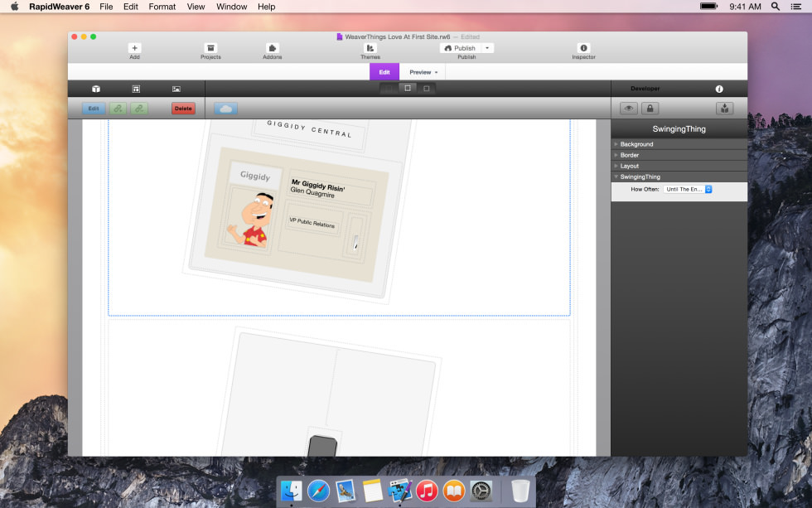
Task: Click the second green link icon
Action: tap(139, 109)
